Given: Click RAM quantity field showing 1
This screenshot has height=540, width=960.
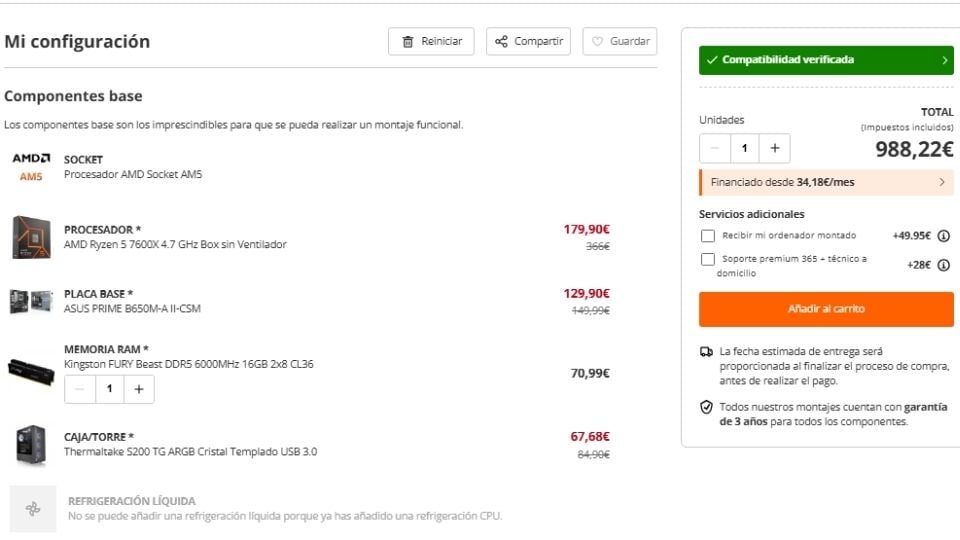Looking at the screenshot, I should pyautogui.click(x=110, y=389).
